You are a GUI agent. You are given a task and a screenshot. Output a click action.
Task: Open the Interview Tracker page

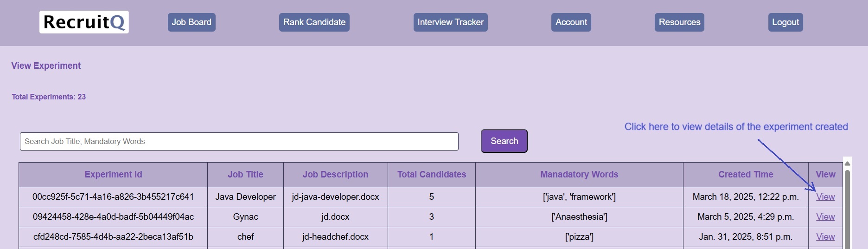(450, 22)
